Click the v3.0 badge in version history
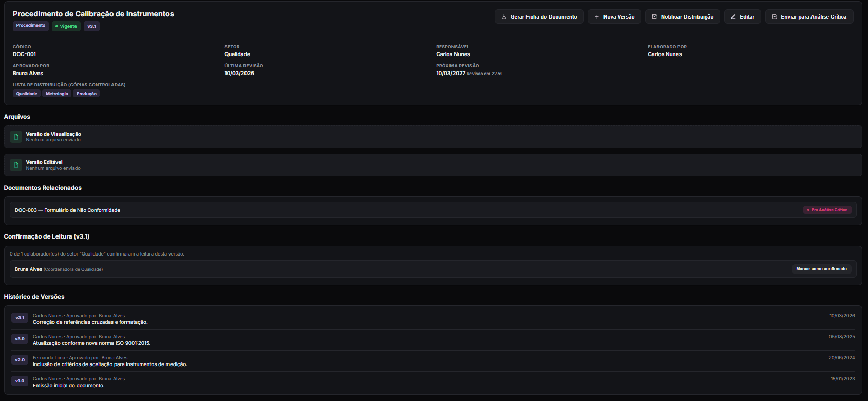The height and width of the screenshot is (401, 868). click(20, 339)
